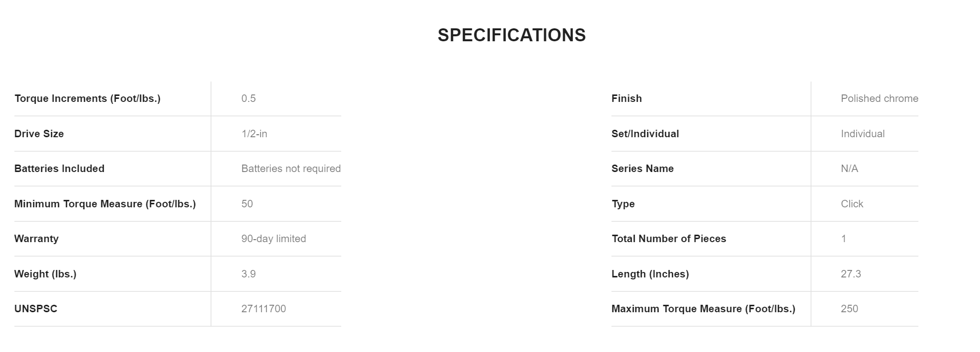Click the Weight (lbs.) label
The height and width of the screenshot is (352, 980).
(x=45, y=274)
